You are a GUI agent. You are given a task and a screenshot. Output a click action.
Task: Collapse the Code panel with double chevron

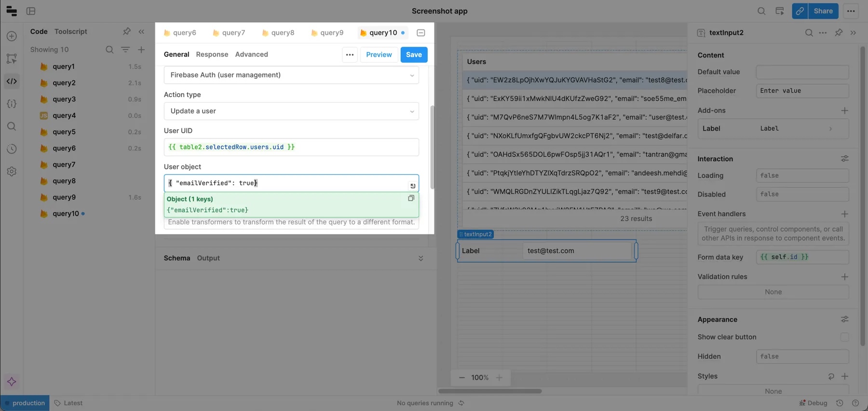(x=141, y=31)
